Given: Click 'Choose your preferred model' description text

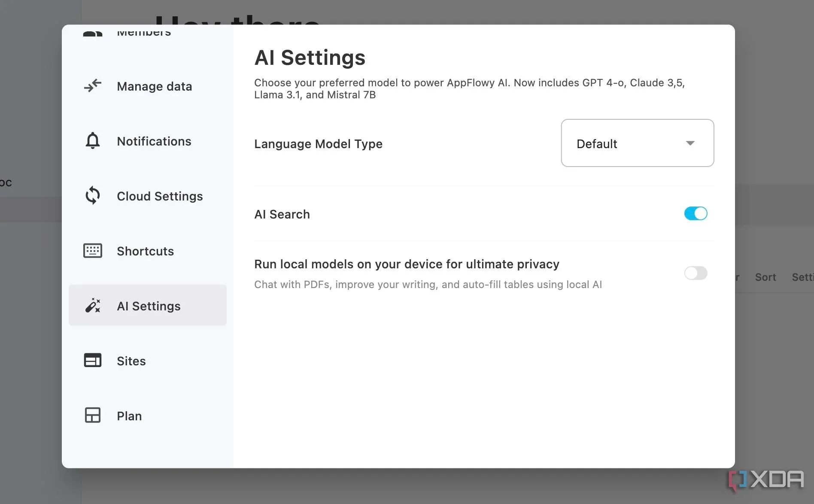Looking at the screenshot, I should point(469,88).
